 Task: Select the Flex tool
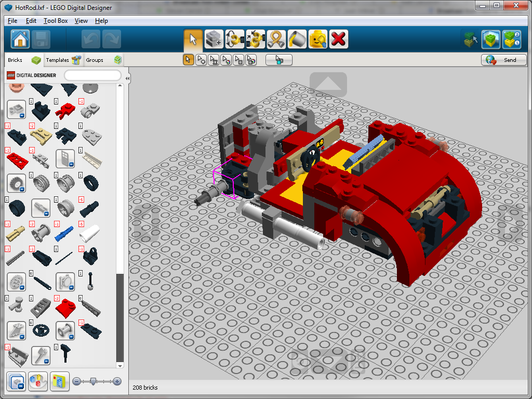point(276,39)
